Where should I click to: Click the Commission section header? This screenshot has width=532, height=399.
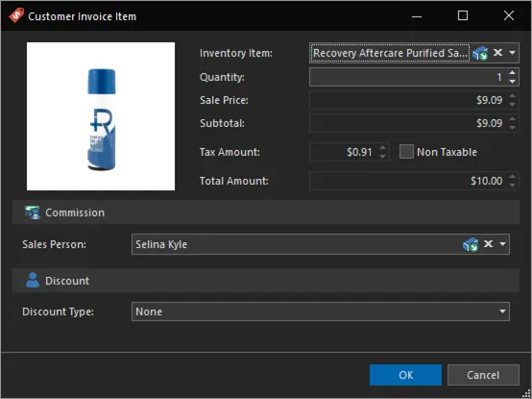(x=266, y=212)
